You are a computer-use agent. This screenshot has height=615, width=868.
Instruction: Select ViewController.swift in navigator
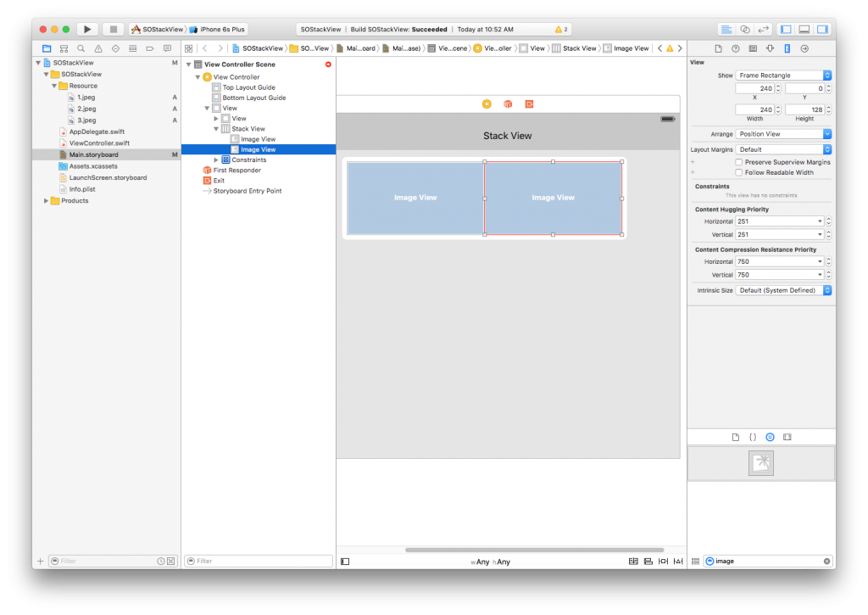tap(99, 143)
